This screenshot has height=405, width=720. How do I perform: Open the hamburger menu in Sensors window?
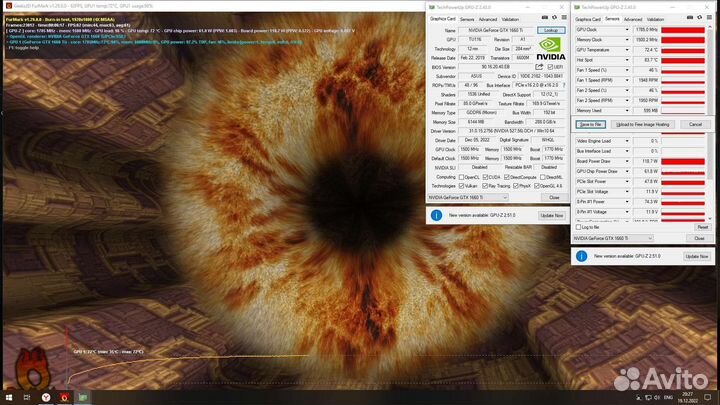[709, 17]
